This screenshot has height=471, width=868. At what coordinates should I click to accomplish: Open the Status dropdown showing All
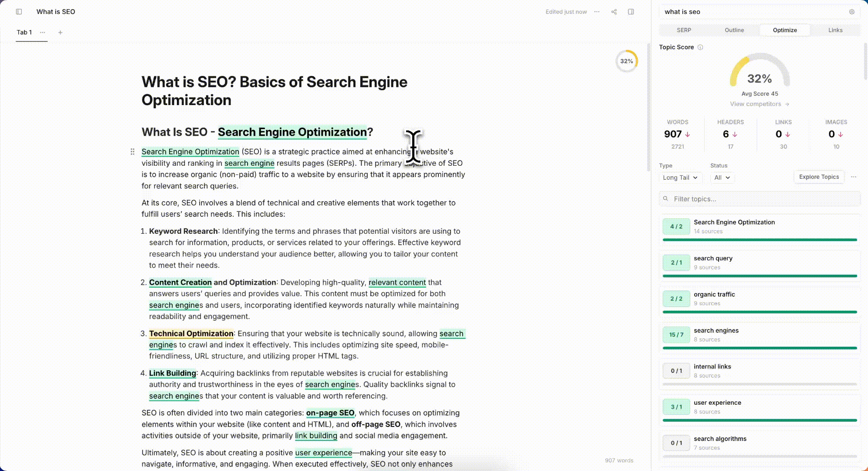(722, 177)
